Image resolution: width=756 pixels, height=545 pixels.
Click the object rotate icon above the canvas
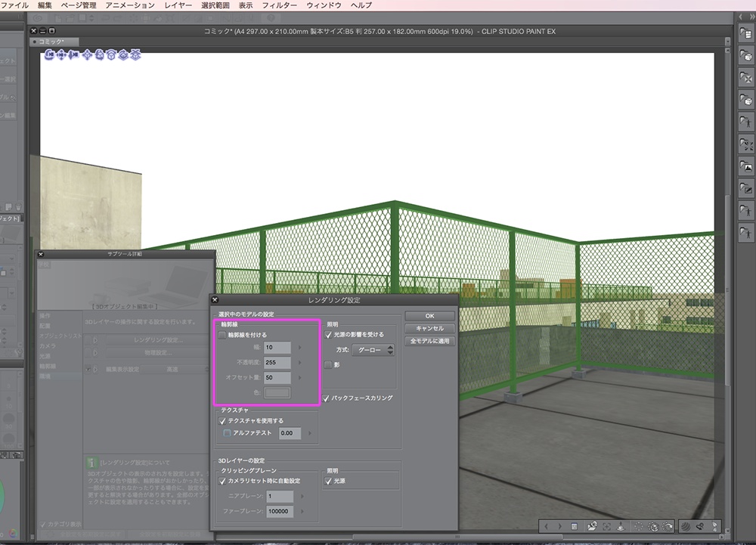(x=99, y=55)
